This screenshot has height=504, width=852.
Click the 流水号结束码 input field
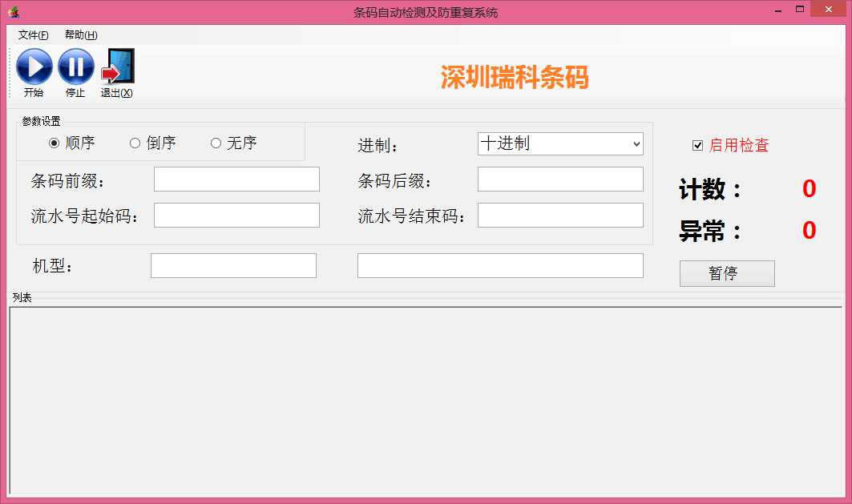click(x=560, y=215)
